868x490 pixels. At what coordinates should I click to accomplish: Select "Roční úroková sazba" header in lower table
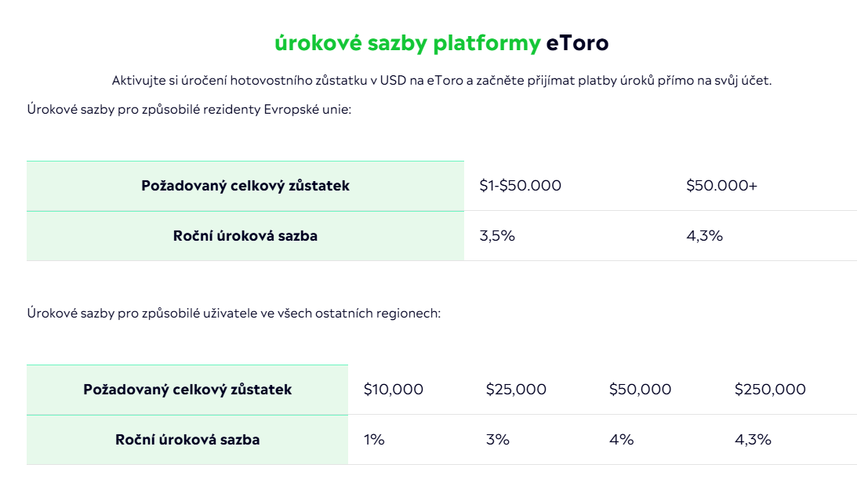tap(187, 440)
